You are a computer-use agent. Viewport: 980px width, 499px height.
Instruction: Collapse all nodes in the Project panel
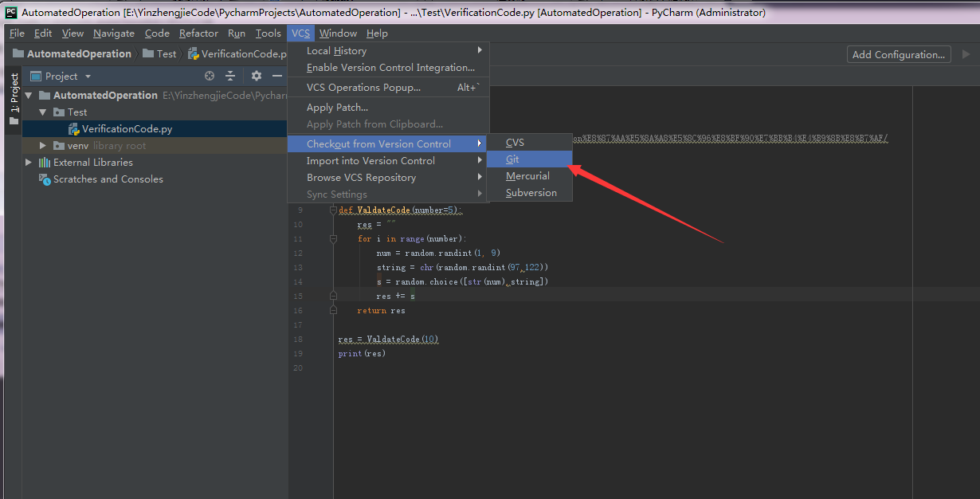(x=230, y=76)
